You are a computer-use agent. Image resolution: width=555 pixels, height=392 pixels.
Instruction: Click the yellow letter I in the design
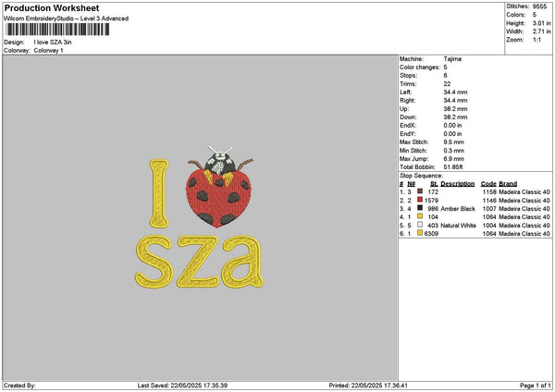tap(158, 193)
